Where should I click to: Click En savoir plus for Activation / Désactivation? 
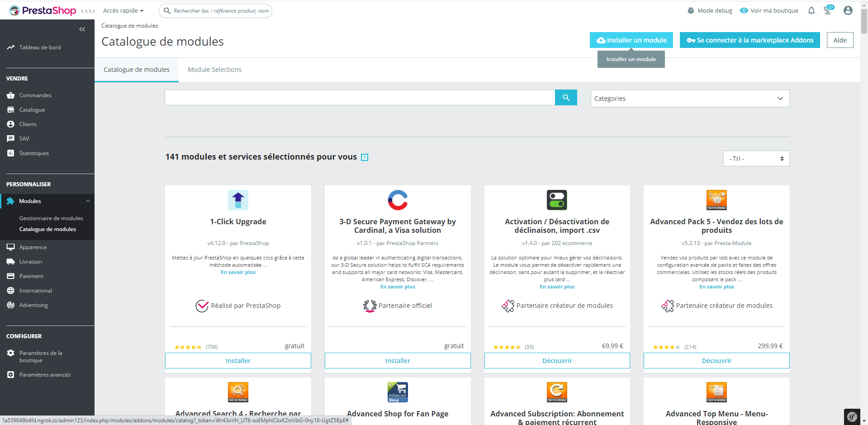tap(557, 287)
